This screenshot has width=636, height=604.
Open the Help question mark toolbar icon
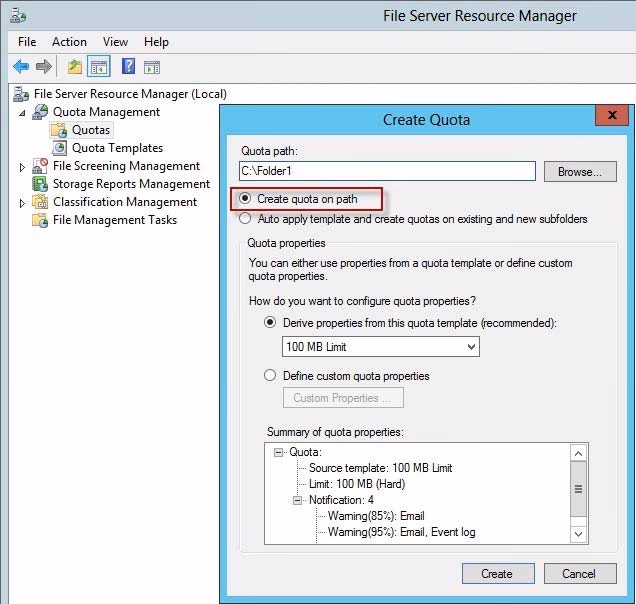(128, 66)
